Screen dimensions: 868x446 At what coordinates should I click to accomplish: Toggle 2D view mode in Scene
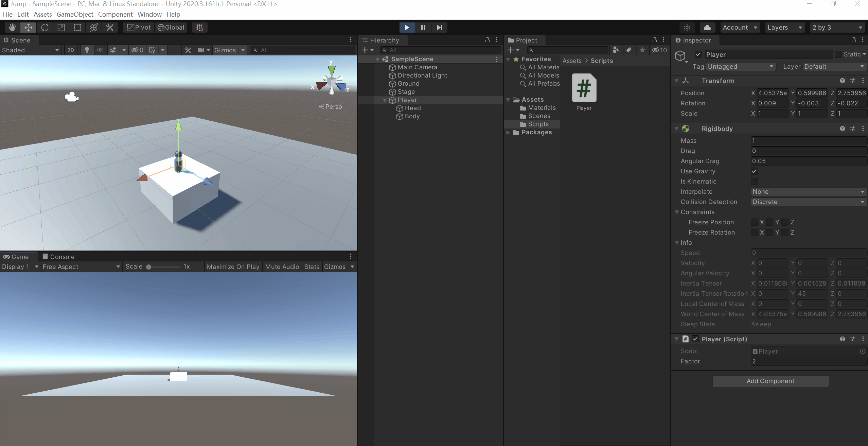[x=70, y=50]
